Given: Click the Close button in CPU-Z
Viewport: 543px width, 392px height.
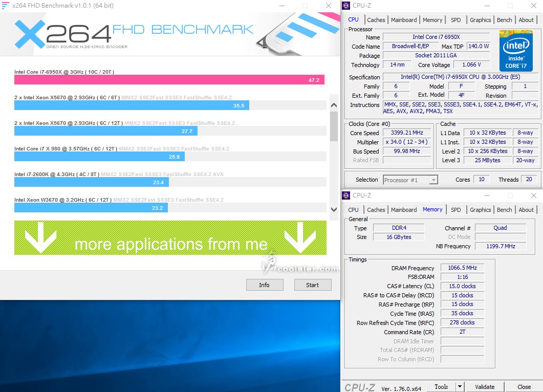Looking at the screenshot, I should point(524,387).
